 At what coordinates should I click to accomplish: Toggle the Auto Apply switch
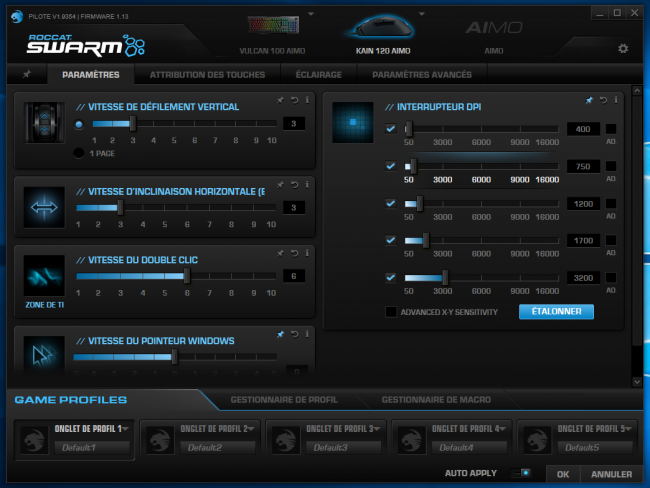[521, 473]
